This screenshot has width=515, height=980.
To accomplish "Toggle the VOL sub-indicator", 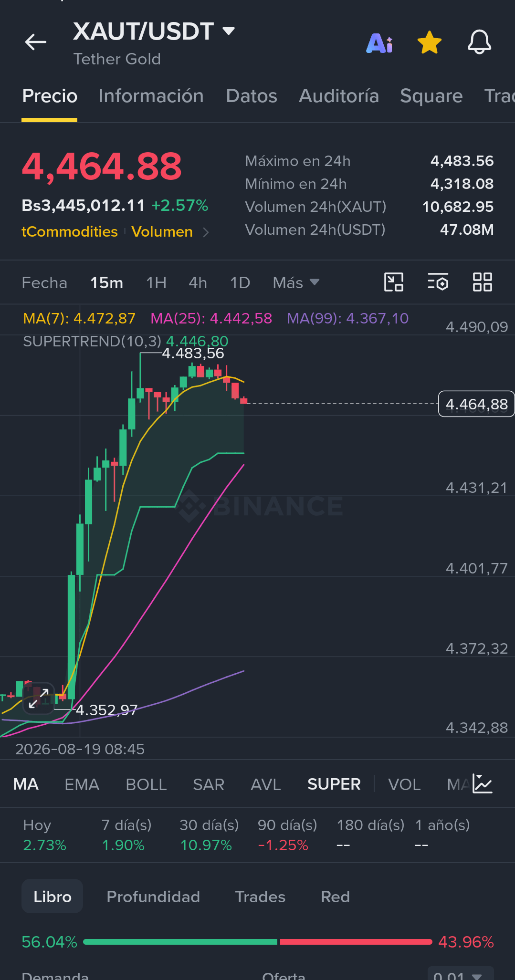I will [x=404, y=784].
